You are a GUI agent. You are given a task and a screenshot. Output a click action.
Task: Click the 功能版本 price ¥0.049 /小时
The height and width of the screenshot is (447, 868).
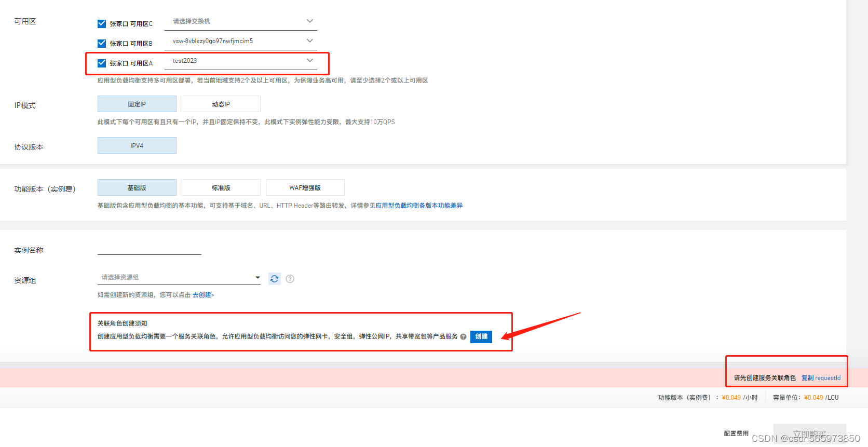tap(740, 398)
